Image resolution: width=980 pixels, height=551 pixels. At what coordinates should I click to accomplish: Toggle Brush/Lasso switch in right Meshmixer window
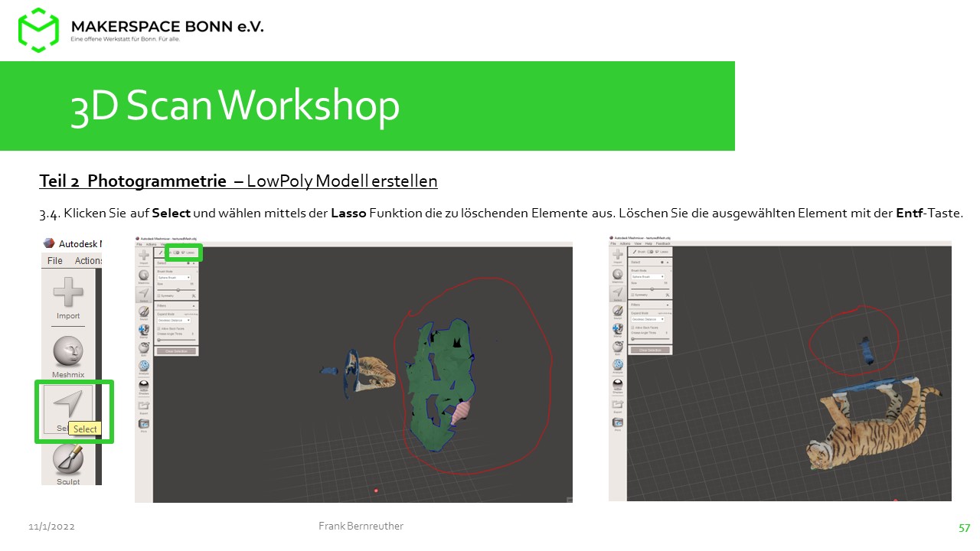click(650, 252)
